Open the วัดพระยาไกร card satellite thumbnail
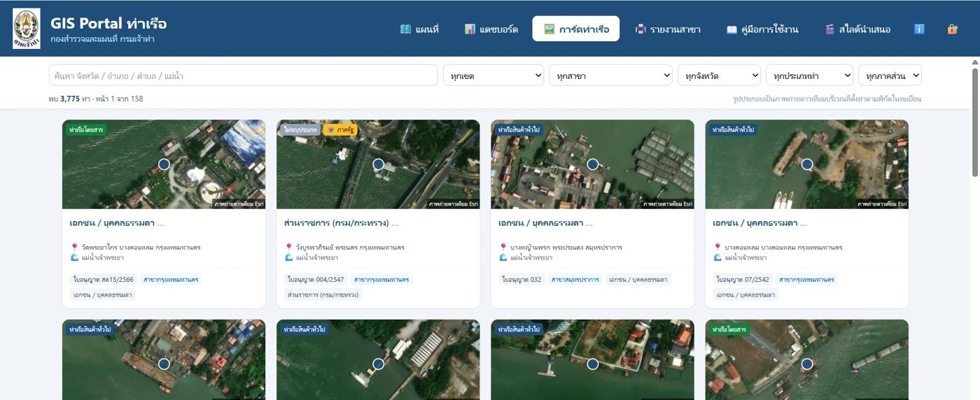The image size is (980, 400). click(x=164, y=164)
